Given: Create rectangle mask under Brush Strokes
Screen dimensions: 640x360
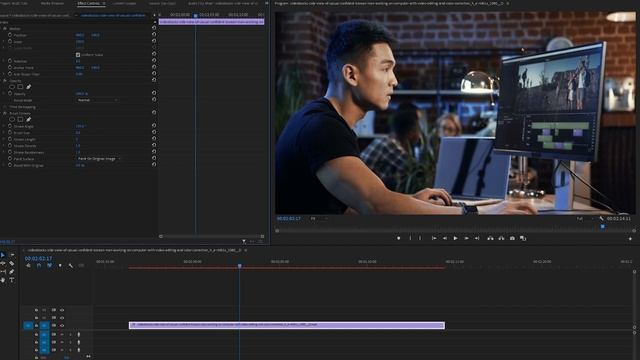Looking at the screenshot, I should (x=20, y=120).
